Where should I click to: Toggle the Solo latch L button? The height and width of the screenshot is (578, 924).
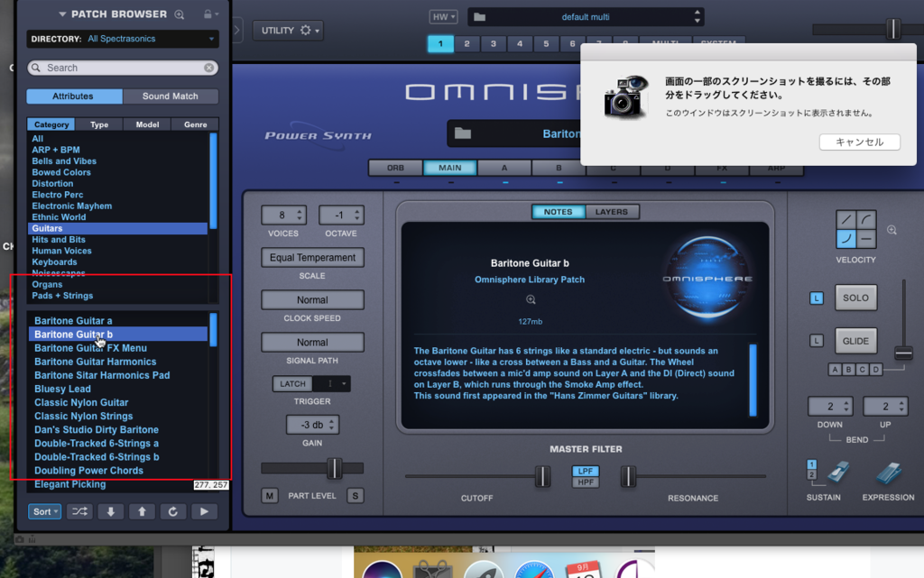click(x=816, y=298)
